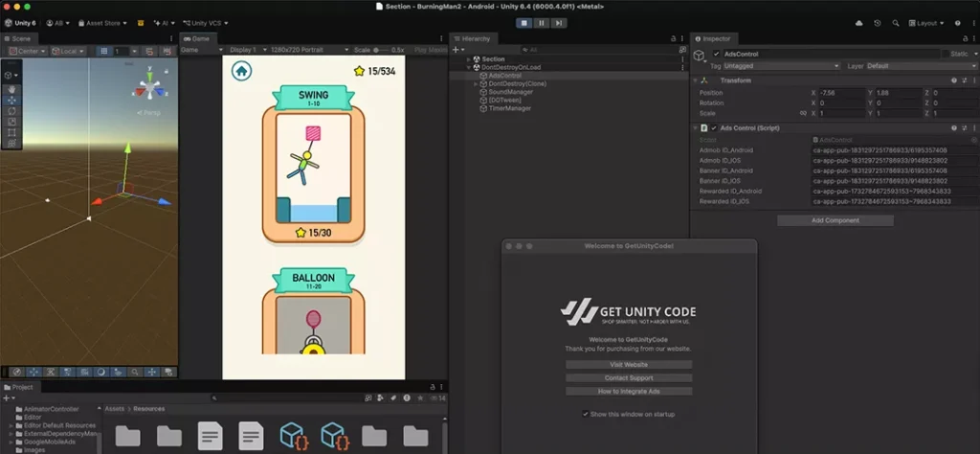The width and height of the screenshot is (980, 454).
Task: Expand the GoogleMobileAds folder
Action: [x=11, y=442]
